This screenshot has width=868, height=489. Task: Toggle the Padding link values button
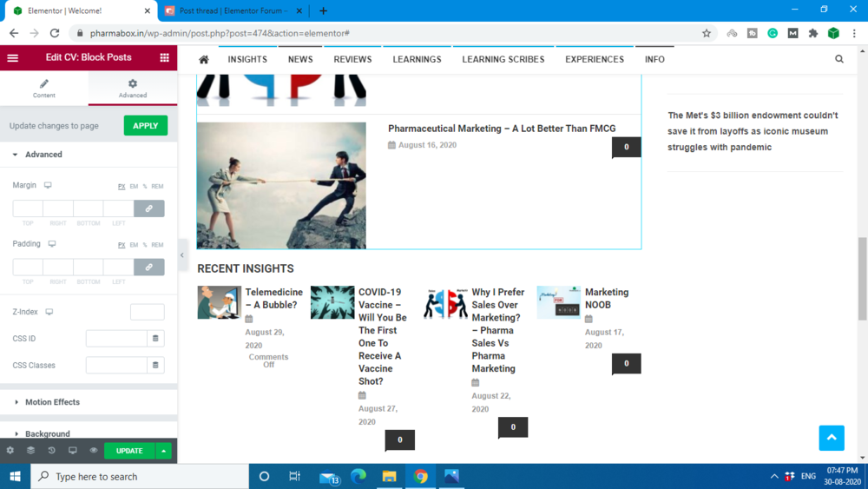149,267
